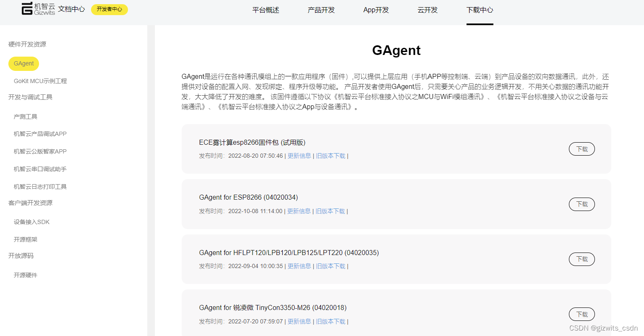Open the 开发者中心 yellow button
Viewport: 644px width, 336px height.
pos(110,9)
